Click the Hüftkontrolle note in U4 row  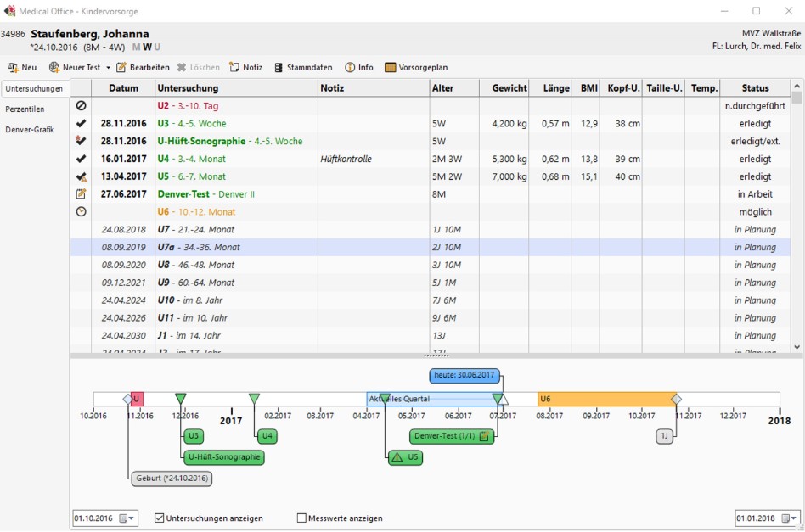(x=346, y=159)
